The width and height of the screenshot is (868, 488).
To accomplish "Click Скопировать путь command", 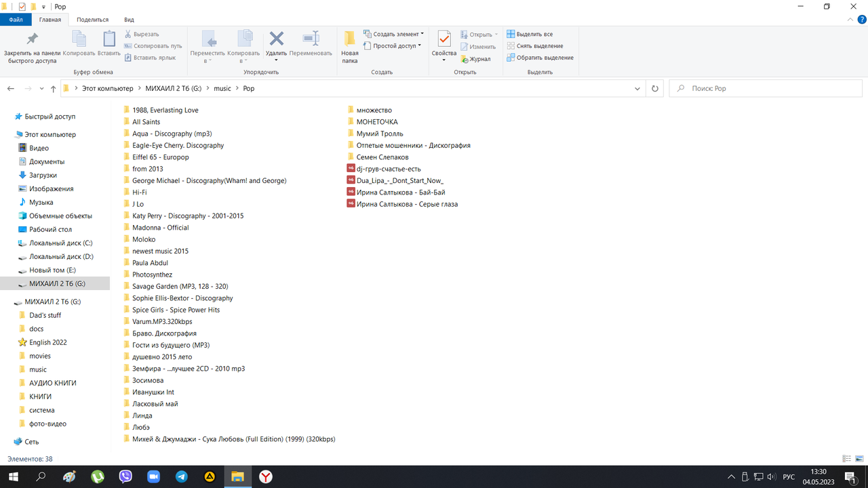I will tap(153, 46).
